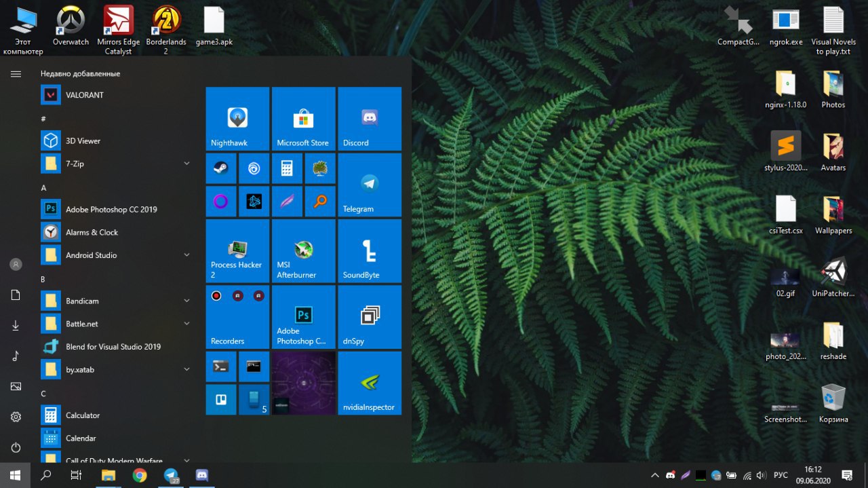
Task: Open Settings gear in Start sidebar
Action: point(16,417)
